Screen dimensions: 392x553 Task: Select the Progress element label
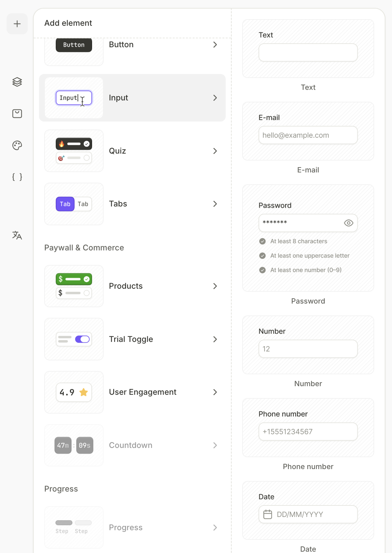[x=126, y=528]
